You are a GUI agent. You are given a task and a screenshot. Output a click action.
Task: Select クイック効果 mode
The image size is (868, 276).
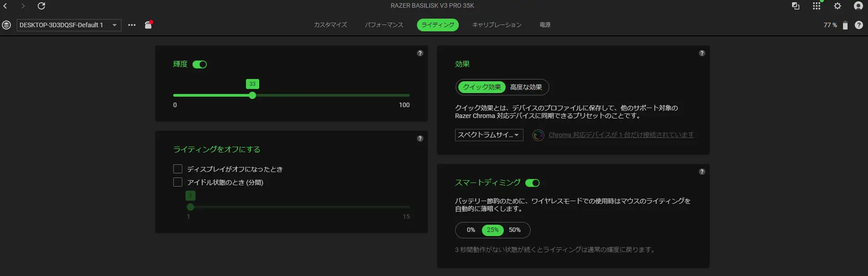482,87
